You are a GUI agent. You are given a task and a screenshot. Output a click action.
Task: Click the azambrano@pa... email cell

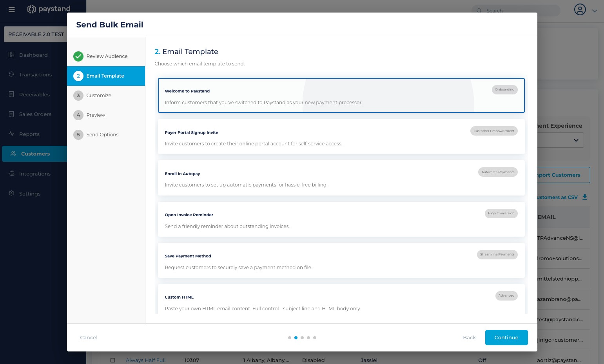[559, 299]
